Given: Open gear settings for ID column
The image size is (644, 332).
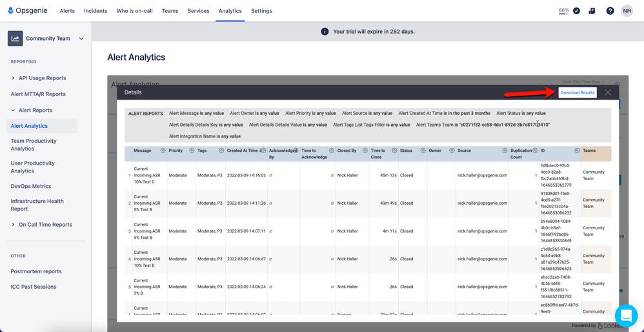Looking at the screenshot, I should coord(577,150).
